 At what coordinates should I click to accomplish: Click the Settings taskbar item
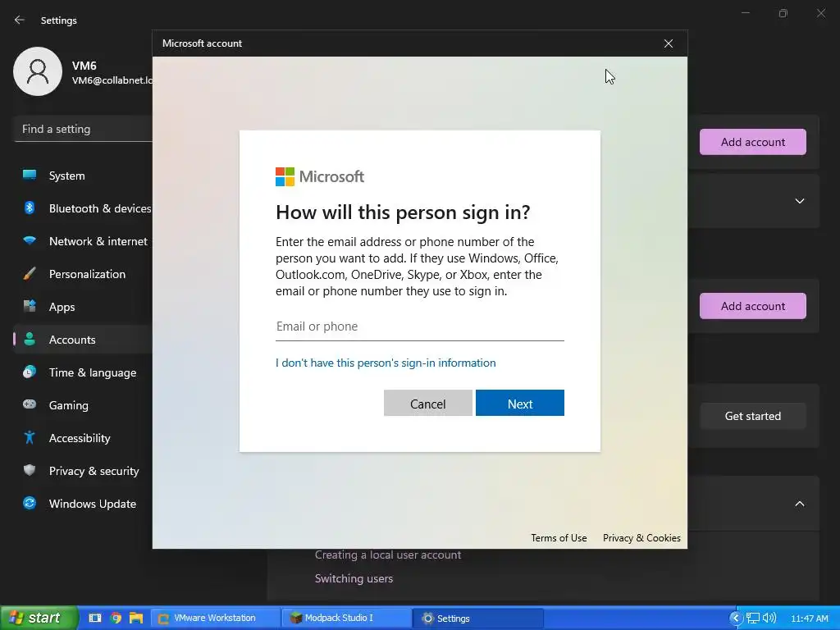(478, 618)
